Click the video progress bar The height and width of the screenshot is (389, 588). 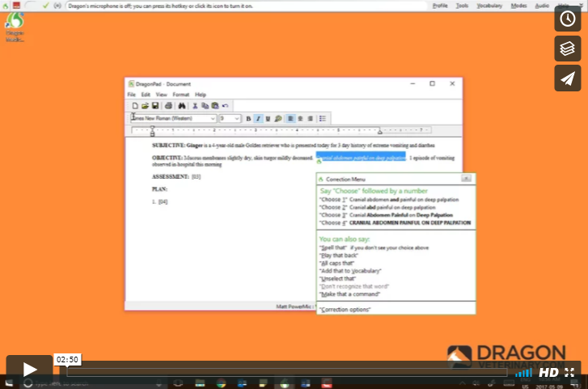[287, 372]
